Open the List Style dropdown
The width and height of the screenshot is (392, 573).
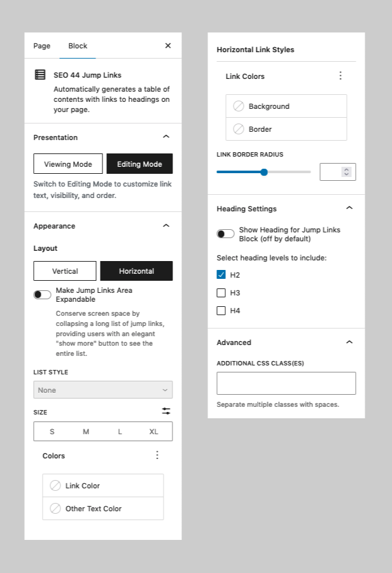[x=102, y=390]
